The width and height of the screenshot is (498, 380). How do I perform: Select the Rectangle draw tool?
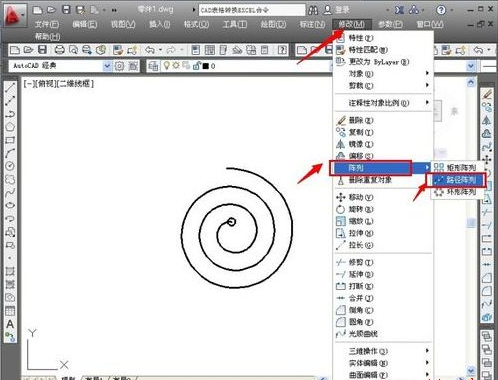10,140
